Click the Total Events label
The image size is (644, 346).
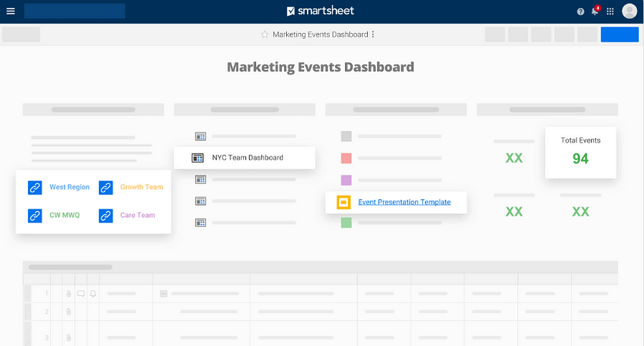point(580,140)
